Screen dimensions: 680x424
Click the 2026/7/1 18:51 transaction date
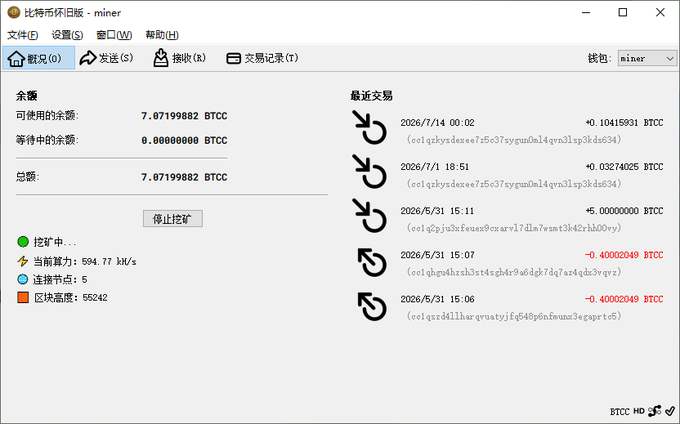coord(435,167)
